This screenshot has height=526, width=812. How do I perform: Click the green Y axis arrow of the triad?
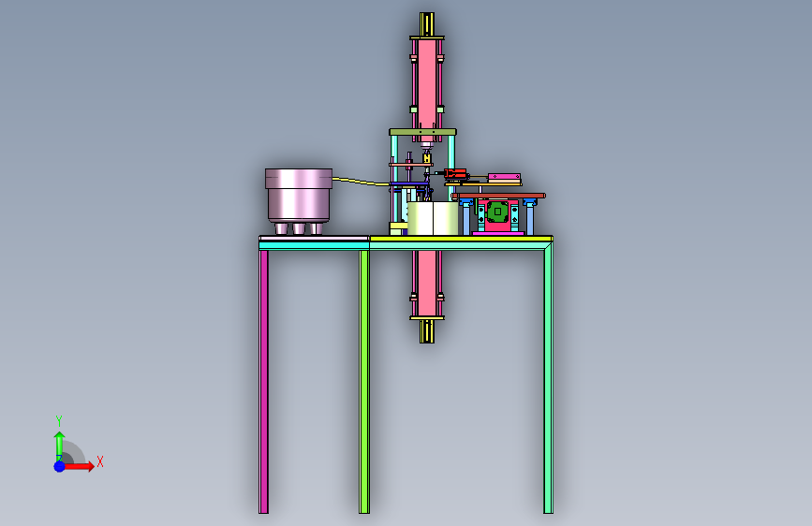(59, 446)
